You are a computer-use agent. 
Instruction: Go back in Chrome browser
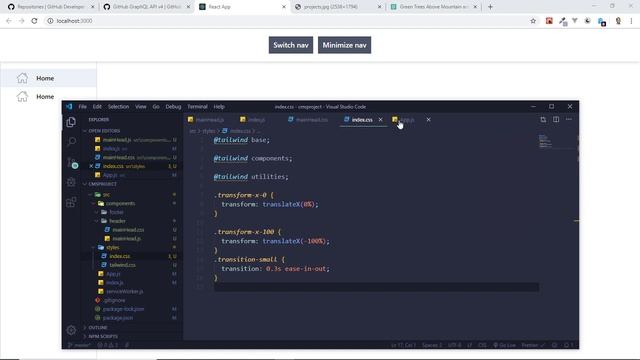(9, 21)
